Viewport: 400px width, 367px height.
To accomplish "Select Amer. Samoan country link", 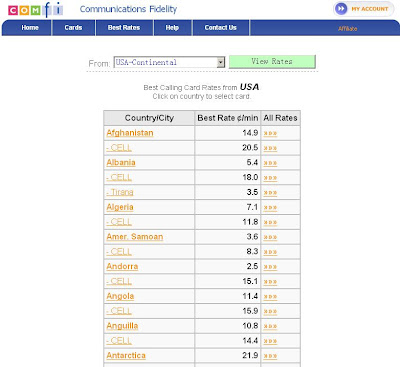I will [135, 237].
